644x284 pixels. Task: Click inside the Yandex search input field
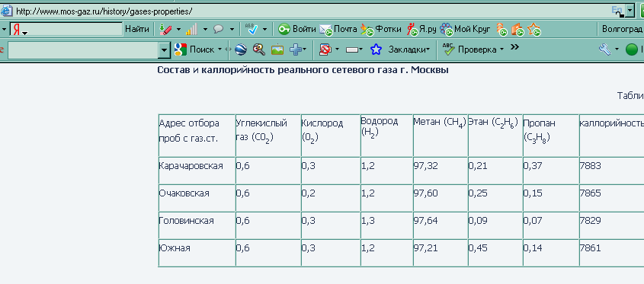point(66,29)
